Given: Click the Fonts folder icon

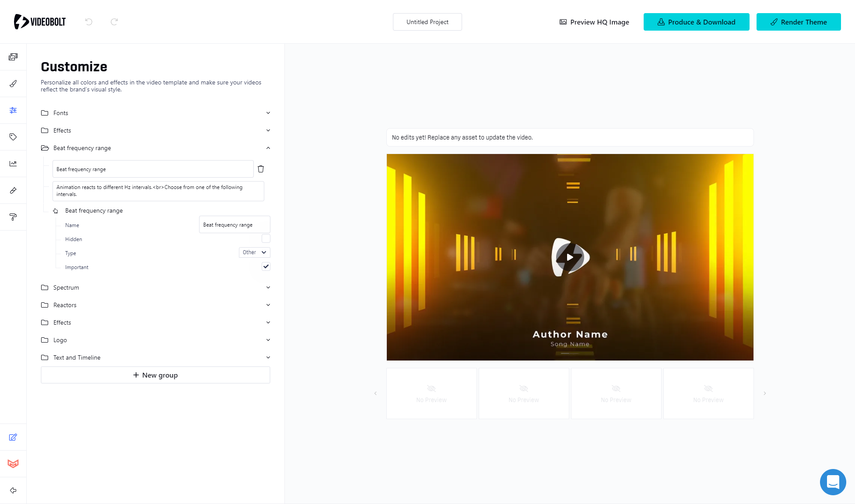Looking at the screenshot, I should coord(45,113).
